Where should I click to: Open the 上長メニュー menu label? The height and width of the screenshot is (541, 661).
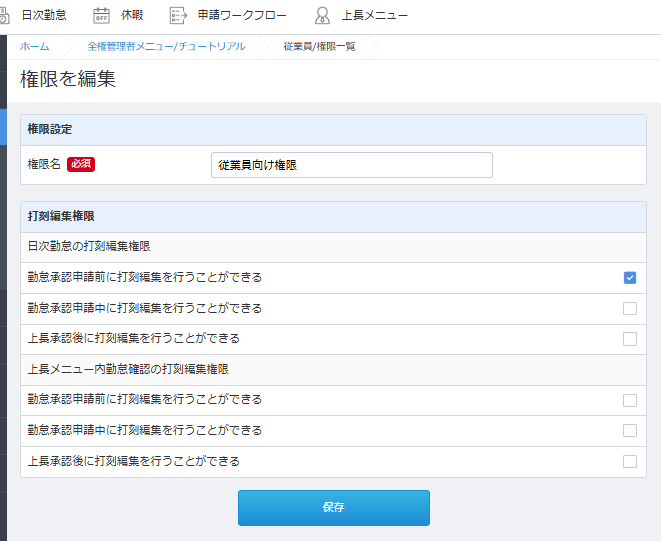coord(375,15)
